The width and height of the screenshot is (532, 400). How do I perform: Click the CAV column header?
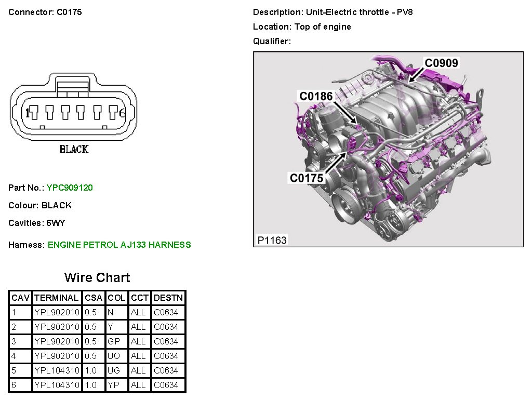coord(20,298)
